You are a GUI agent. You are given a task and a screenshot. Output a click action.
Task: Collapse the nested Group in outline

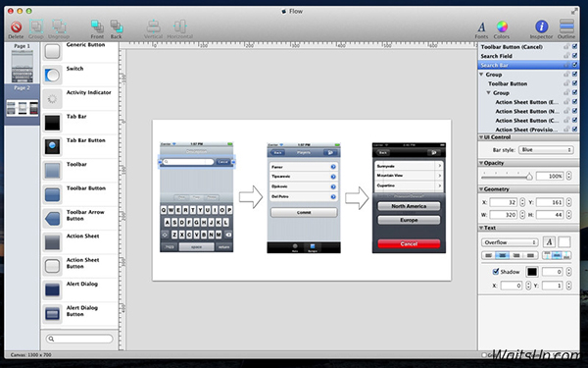(489, 93)
